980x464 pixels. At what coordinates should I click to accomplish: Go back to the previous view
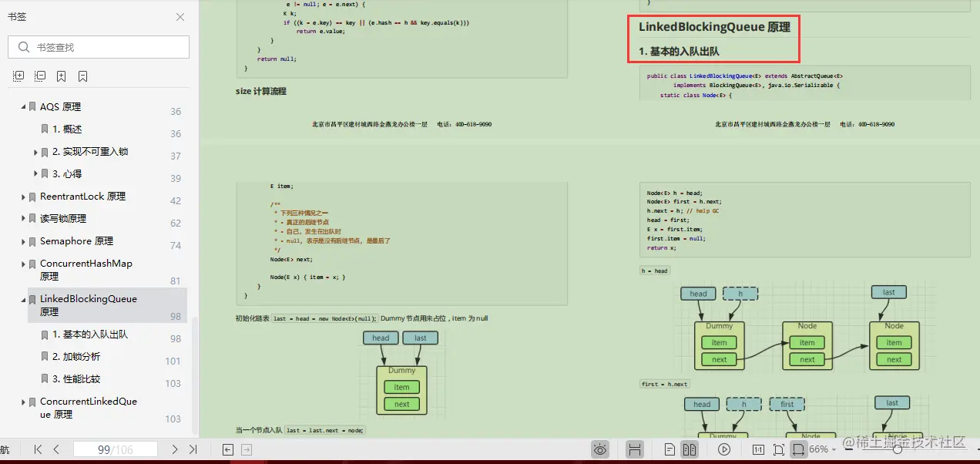click(228, 449)
